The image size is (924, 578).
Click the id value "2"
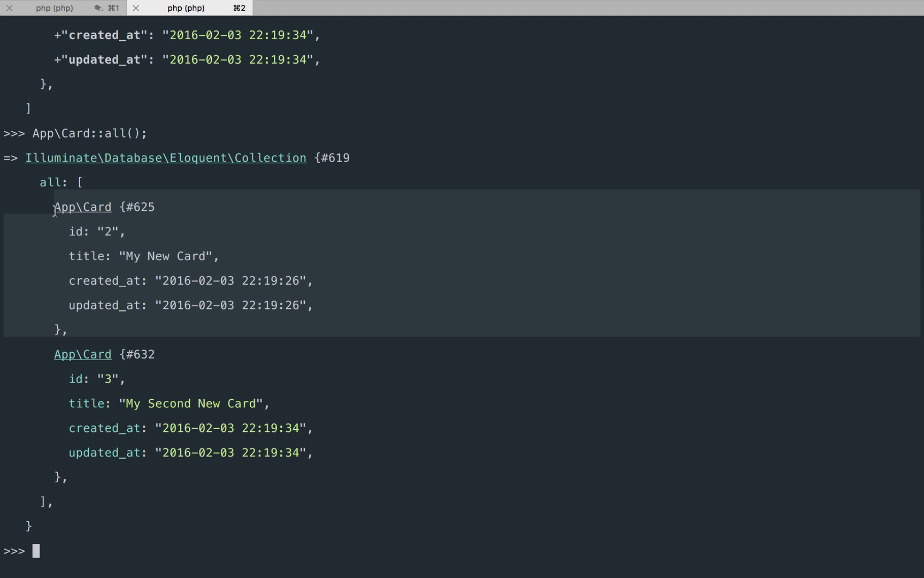pos(107,232)
